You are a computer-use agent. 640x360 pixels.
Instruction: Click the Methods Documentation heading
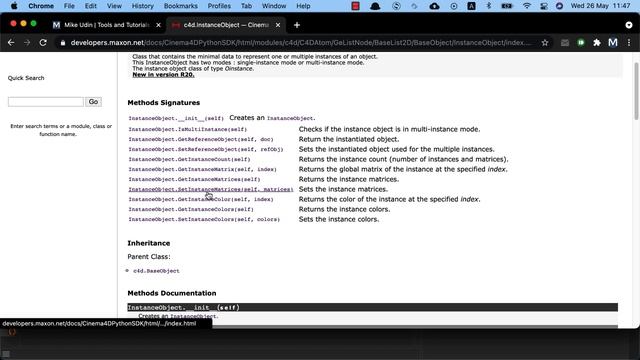[x=172, y=293]
